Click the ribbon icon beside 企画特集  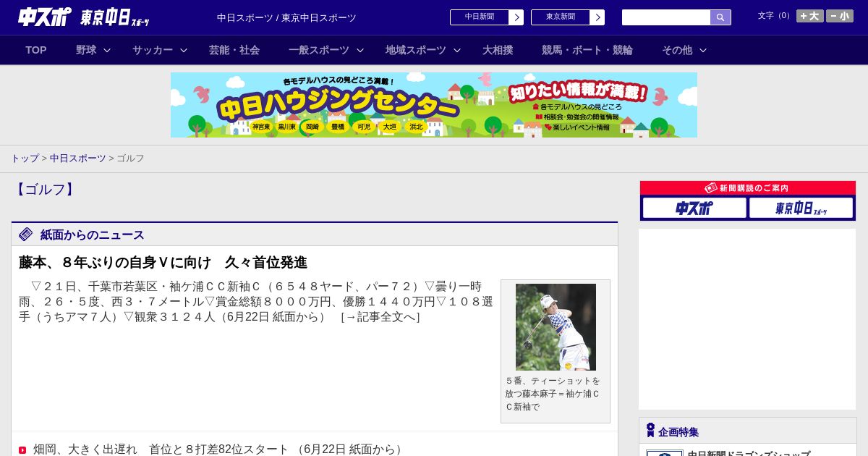[x=650, y=430]
